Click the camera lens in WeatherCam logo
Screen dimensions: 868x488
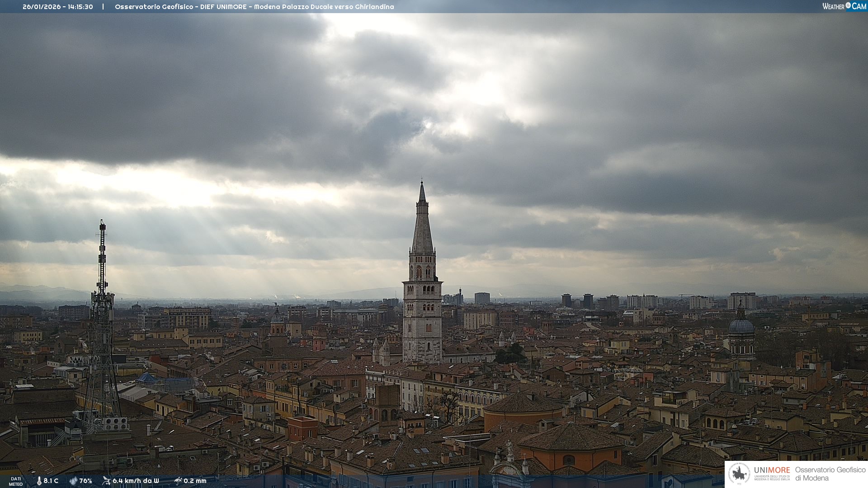[x=848, y=5]
